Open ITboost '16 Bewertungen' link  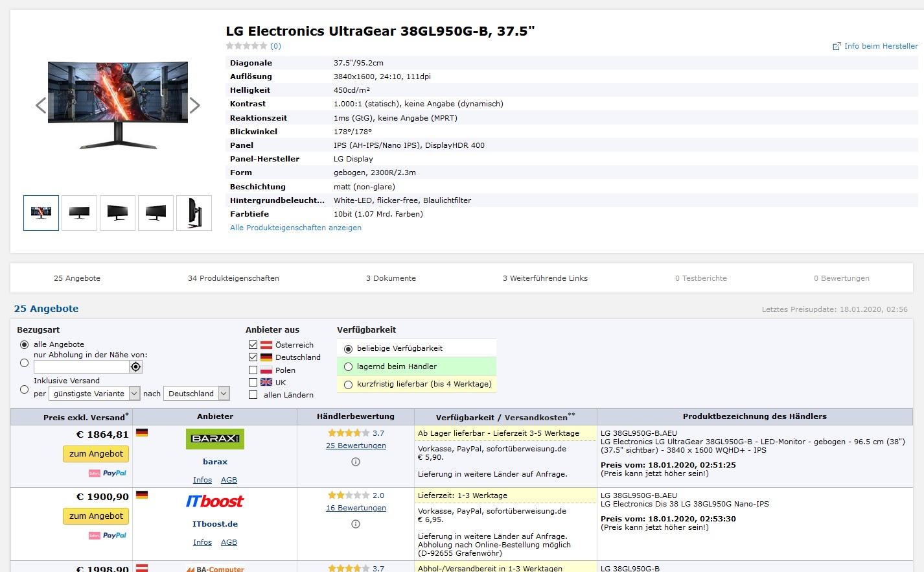click(x=356, y=508)
